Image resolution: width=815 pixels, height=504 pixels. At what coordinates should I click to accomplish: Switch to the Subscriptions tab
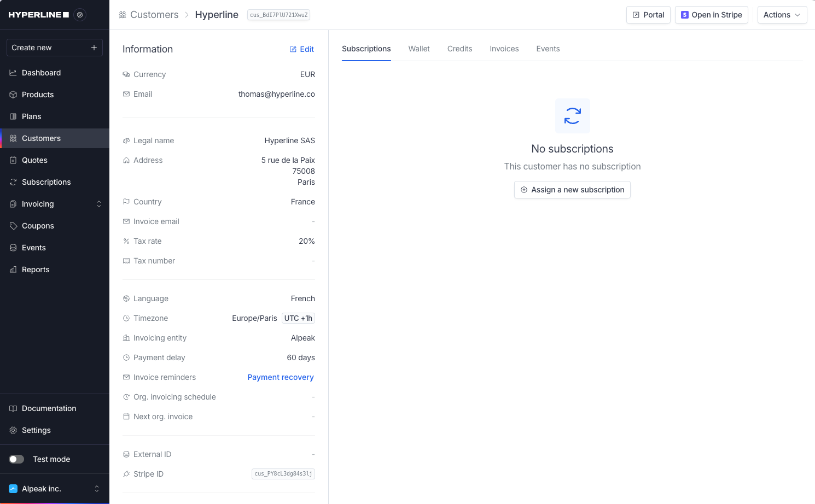pos(366,49)
